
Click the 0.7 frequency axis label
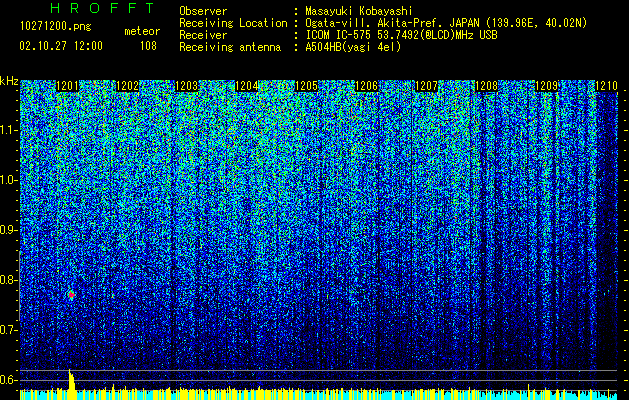point(9,330)
